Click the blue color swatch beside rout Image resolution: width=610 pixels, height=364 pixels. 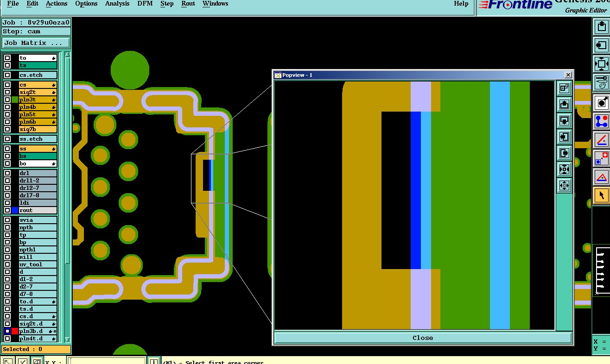pos(15,210)
